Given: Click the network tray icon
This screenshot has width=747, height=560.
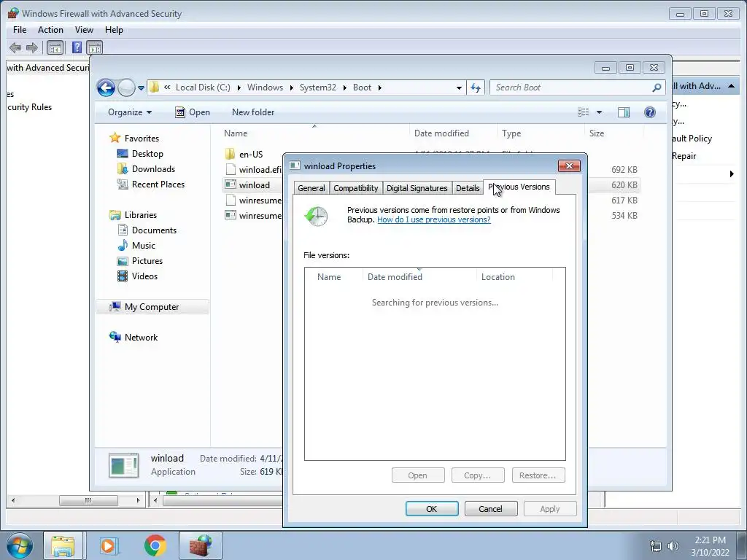Looking at the screenshot, I should point(656,546).
